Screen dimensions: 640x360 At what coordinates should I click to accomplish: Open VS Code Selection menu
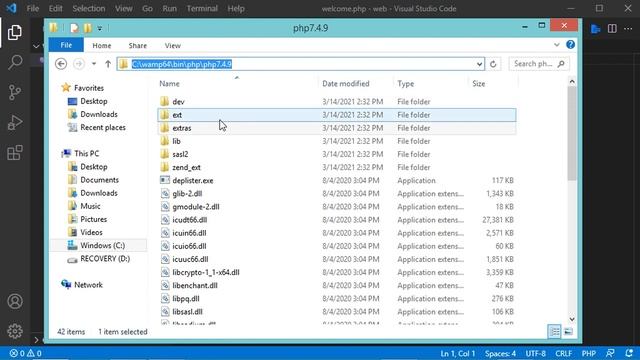[x=89, y=9]
